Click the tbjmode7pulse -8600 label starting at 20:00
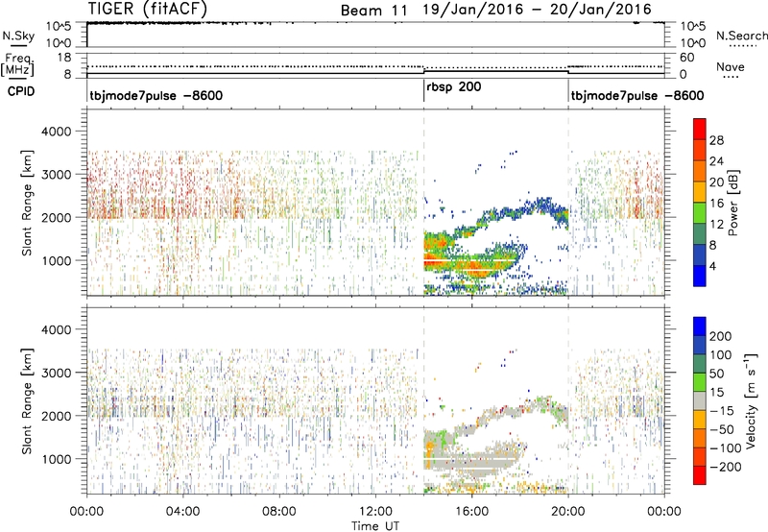 tap(637, 95)
